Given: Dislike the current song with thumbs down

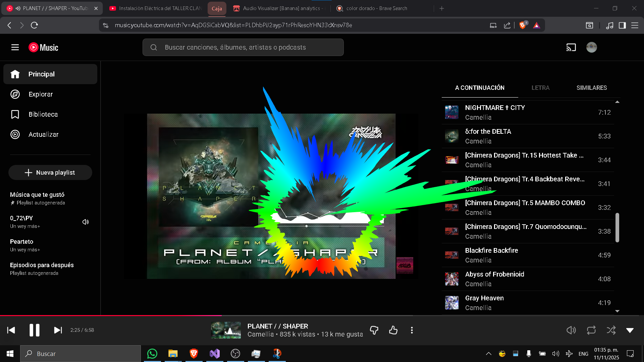Looking at the screenshot, I should (x=374, y=330).
